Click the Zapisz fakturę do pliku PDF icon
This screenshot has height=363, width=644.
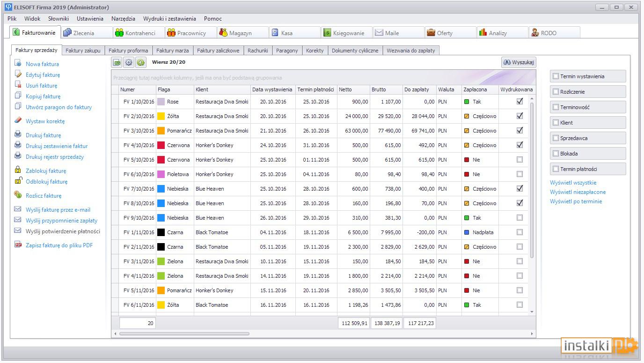18,244
